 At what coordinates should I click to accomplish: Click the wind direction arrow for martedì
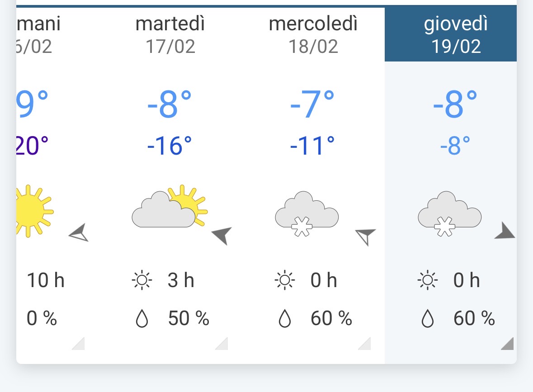coord(222,235)
